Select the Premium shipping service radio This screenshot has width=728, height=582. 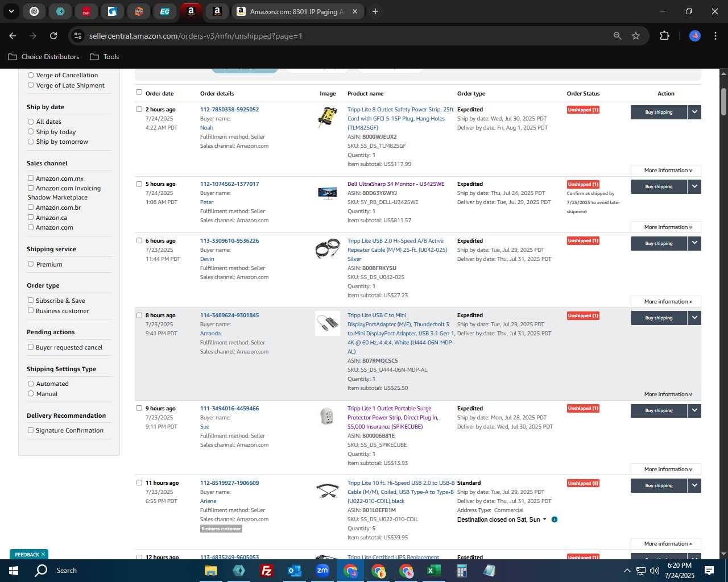click(31, 264)
